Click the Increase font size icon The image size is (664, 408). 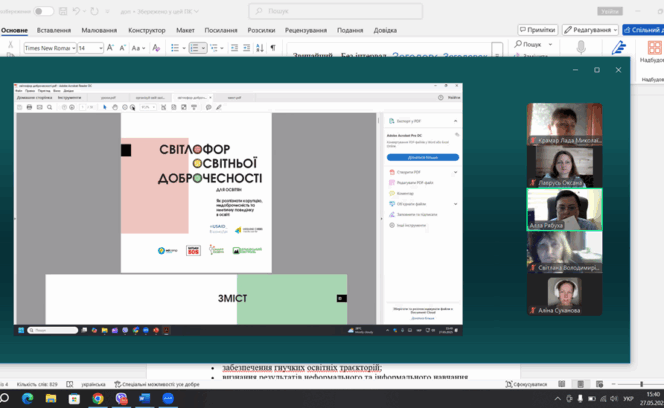pos(111,48)
